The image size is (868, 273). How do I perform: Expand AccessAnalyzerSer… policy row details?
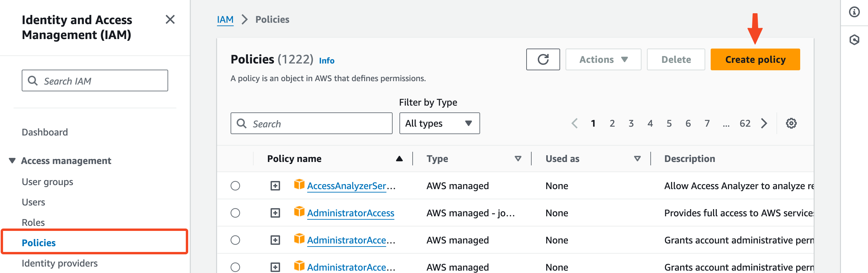pos(275,186)
